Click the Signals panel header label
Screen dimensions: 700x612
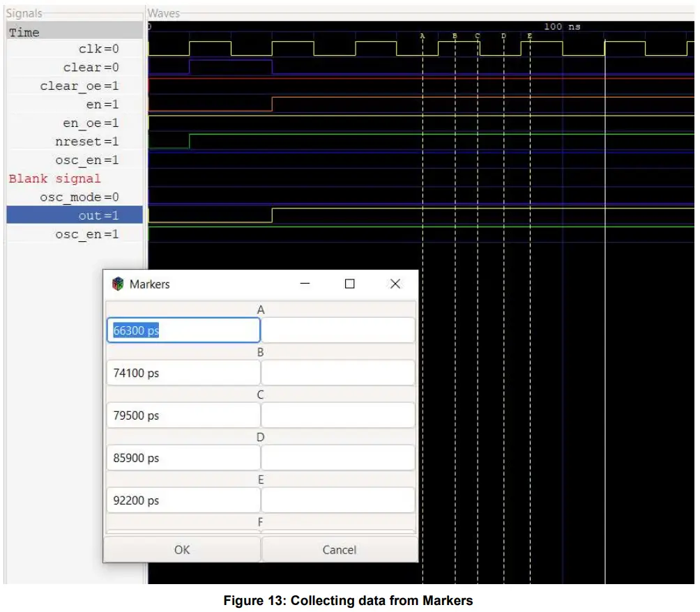(x=24, y=13)
